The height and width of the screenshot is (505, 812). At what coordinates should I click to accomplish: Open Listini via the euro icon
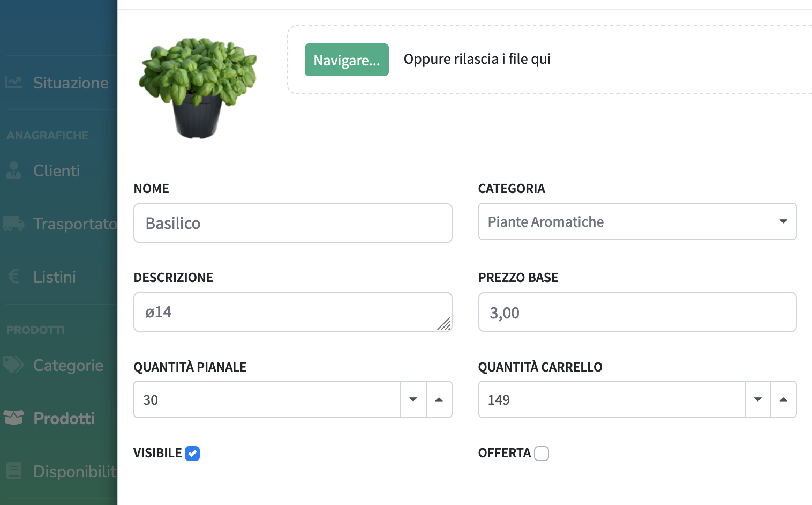tap(13, 276)
